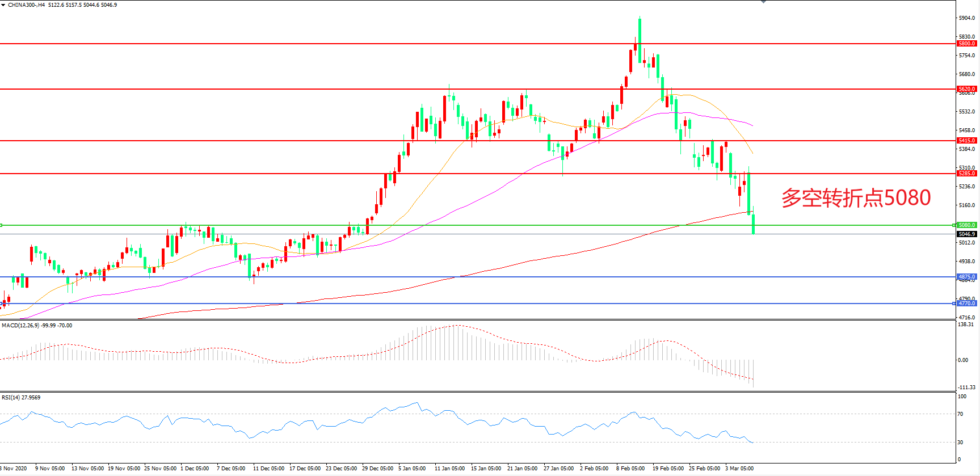
Task: Select the 5415.0 price level label
Action: pyautogui.click(x=966, y=141)
